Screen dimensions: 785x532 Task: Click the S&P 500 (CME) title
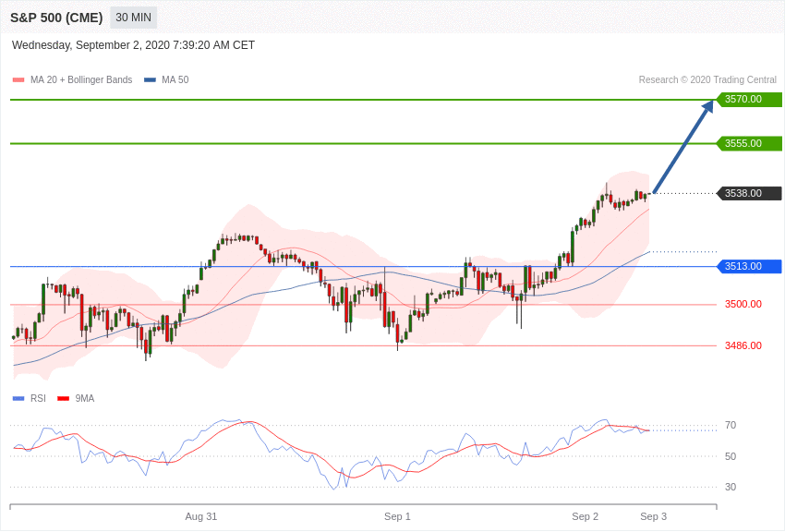pos(56,18)
